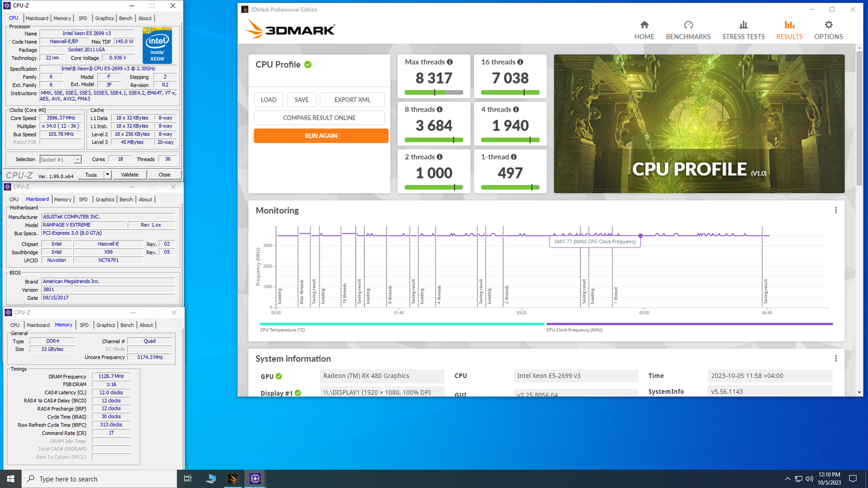Open Bench tab in top CPU-Z window
Image resolution: width=868 pixels, height=488 pixels.
126,18
